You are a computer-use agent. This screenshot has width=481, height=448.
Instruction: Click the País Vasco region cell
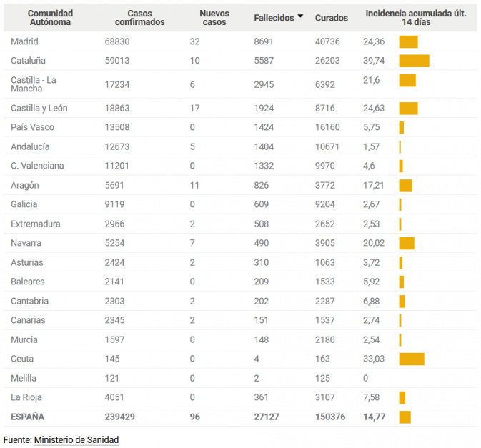tap(32, 127)
